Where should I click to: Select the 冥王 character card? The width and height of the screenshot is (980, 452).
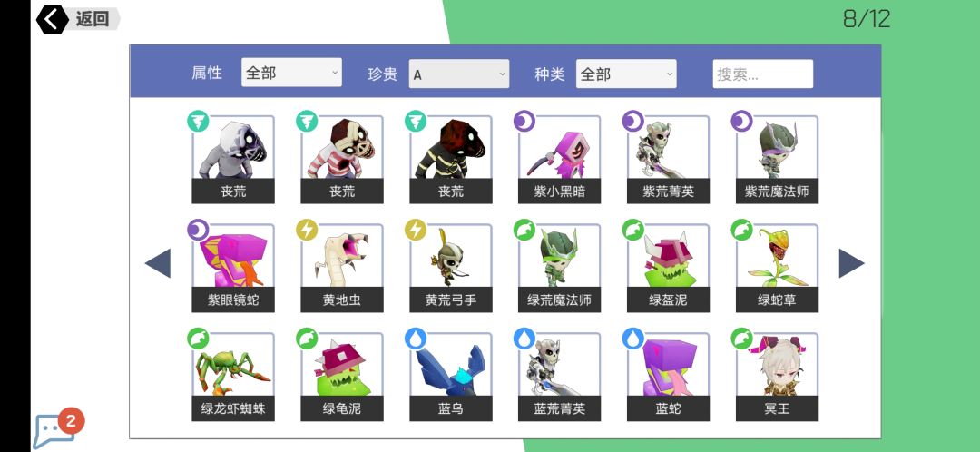point(777,377)
